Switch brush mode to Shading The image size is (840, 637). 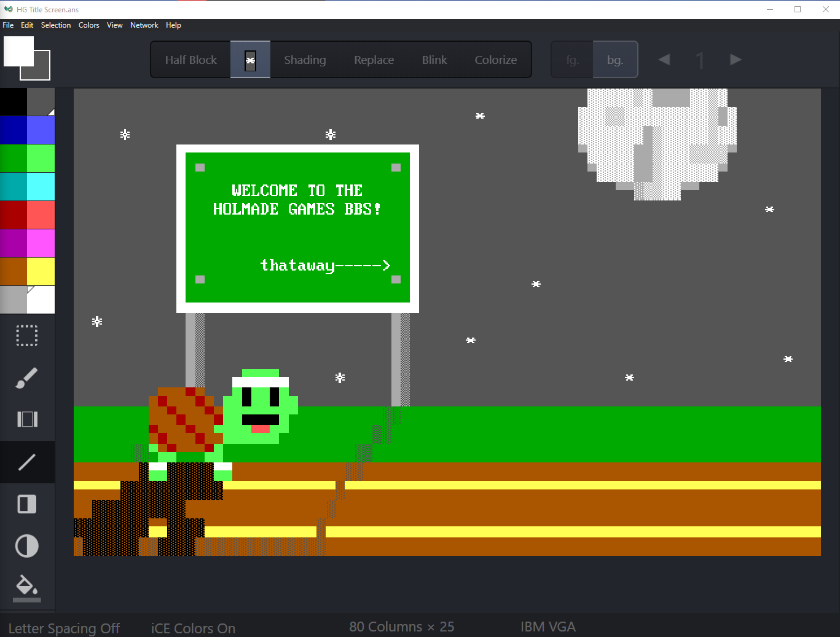(305, 60)
